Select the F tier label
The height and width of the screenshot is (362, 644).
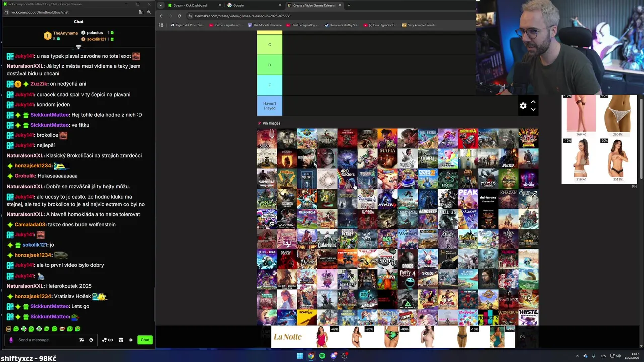pos(269,85)
